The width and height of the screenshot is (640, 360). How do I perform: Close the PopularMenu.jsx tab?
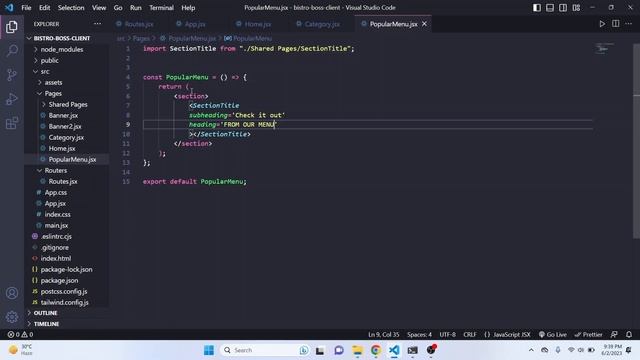424,24
